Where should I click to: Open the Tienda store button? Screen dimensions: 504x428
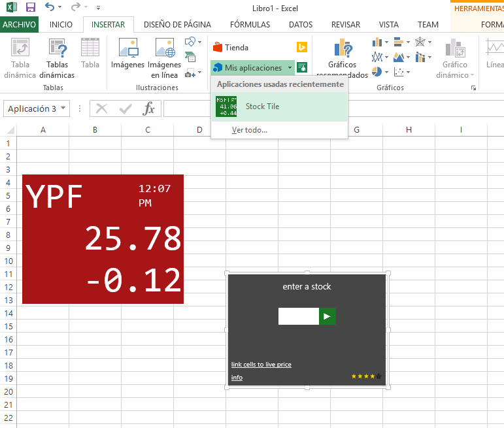point(231,48)
